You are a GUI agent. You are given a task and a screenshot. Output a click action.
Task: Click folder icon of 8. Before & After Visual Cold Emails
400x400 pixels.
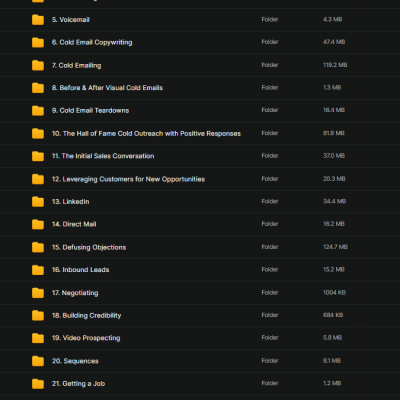pyautogui.click(x=38, y=88)
